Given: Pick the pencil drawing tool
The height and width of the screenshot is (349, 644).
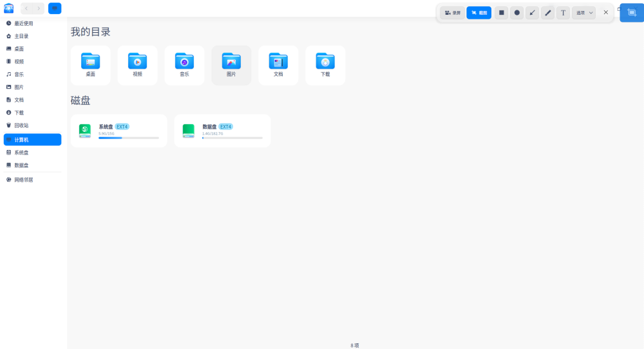Looking at the screenshot, I should 548,12.
